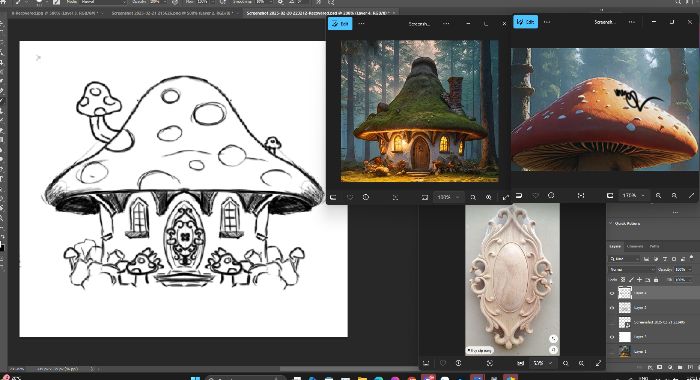Viewport: 700px width, 380px height.
Task: Filter layers by type layers icon
Action: [665, 259]
